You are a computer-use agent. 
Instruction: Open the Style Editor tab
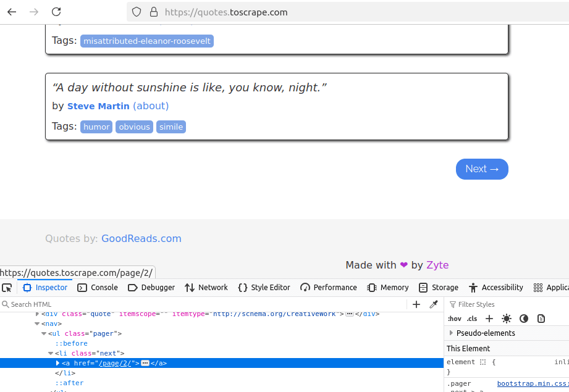[x=264, y=288]
